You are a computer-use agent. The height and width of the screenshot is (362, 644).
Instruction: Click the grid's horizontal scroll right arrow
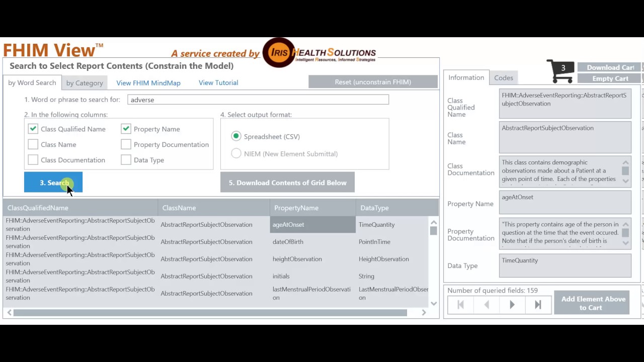tap(424, 313)
